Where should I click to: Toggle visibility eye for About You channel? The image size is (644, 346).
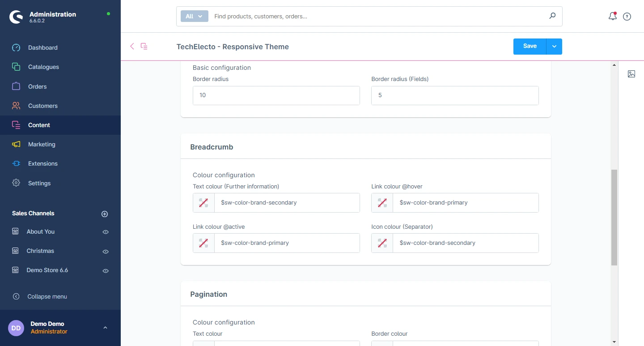tap(106, 232)
